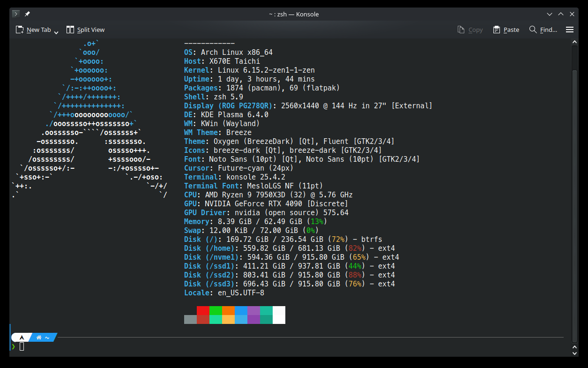Click the Swap line '12.00 KiB / 72.00 GiB'

click(253, 231)
